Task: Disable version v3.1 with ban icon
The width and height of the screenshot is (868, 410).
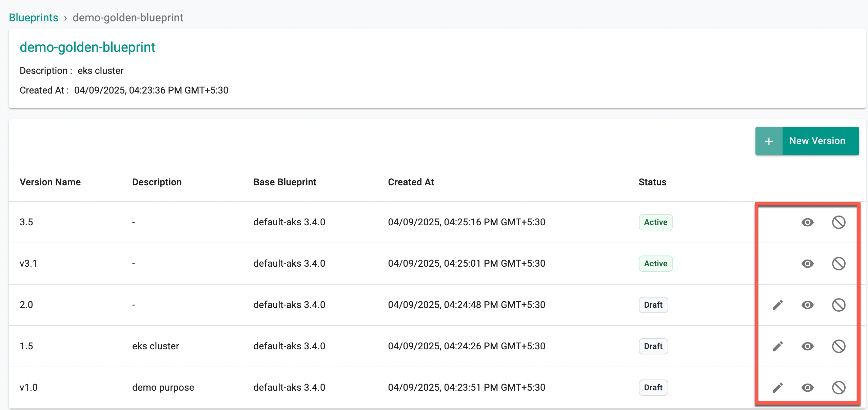Action: (x=839, y=264)
